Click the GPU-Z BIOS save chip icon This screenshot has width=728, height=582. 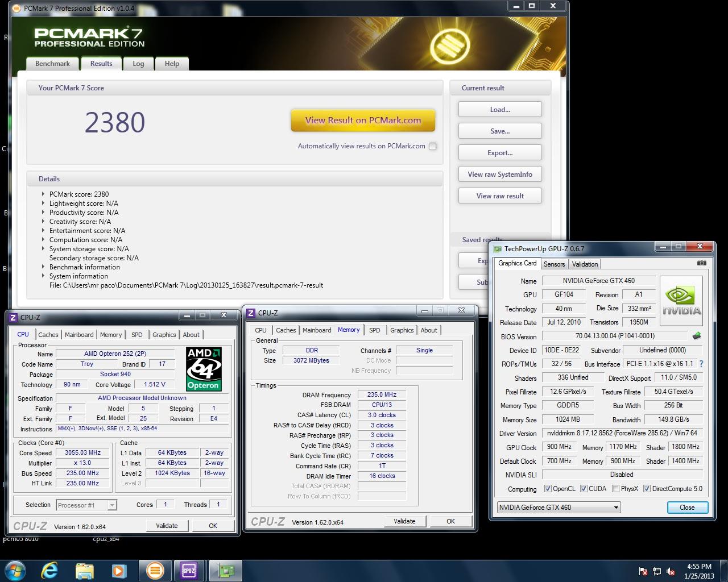tap(697, 336)
